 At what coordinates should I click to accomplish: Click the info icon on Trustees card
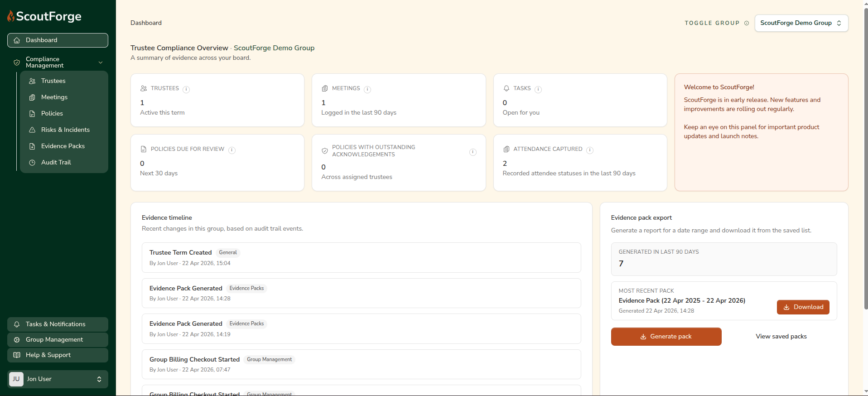point(186,89)
